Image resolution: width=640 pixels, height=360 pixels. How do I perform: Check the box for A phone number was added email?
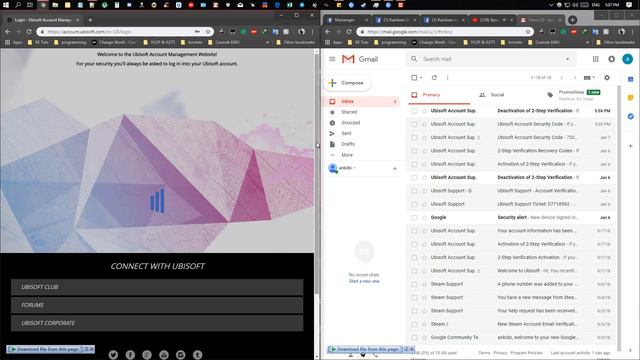click(x=414, y=284)
